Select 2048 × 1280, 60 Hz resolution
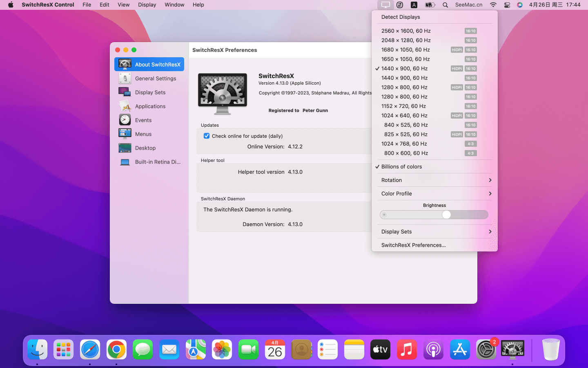The image size is (588, 368). pos(434,40)
